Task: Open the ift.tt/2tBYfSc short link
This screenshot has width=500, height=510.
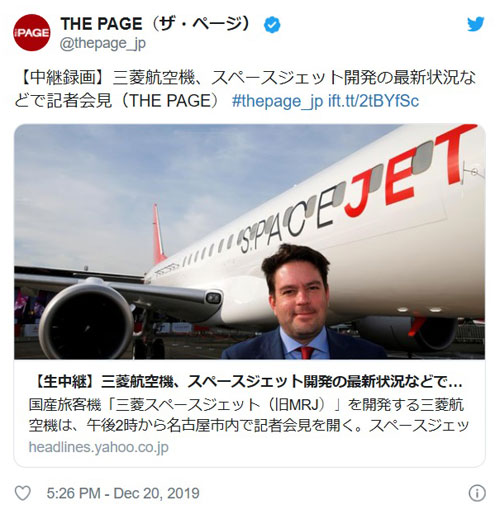Action: (373, 101)
